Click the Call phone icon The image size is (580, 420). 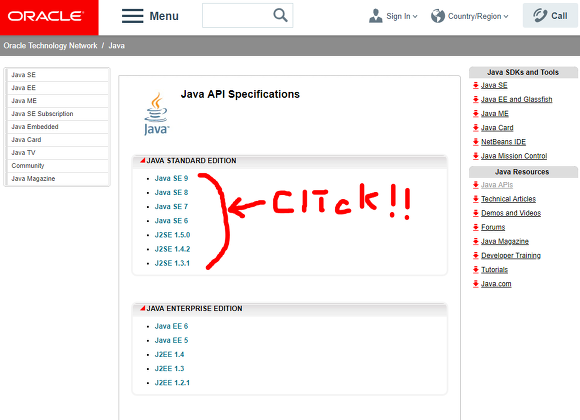[540, 16]
